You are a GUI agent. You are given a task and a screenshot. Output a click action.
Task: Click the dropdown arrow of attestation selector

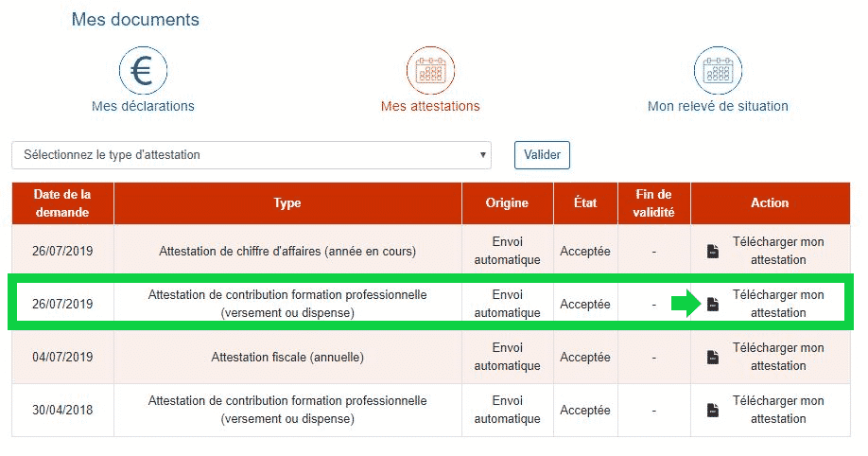482,155
